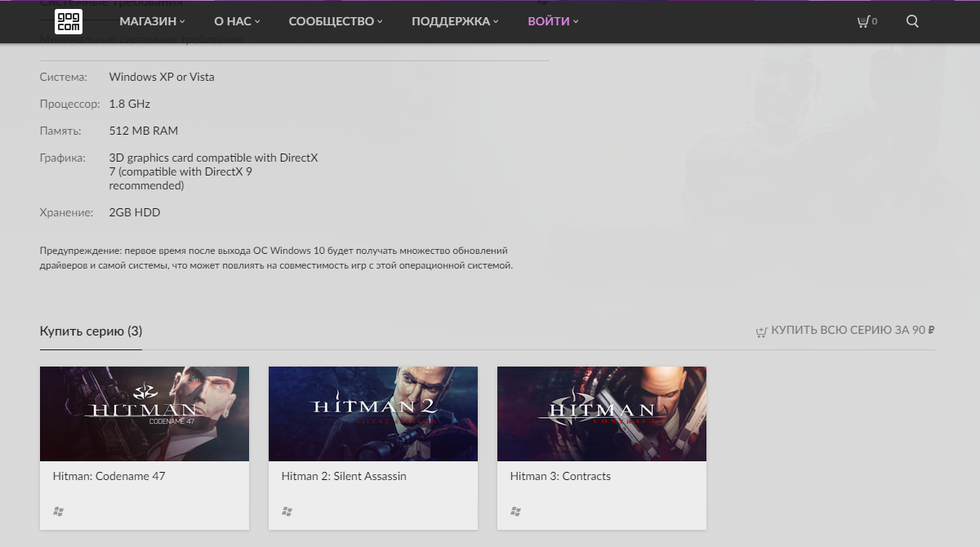
Task: Open the search magnifier icon
Action: 913,21
